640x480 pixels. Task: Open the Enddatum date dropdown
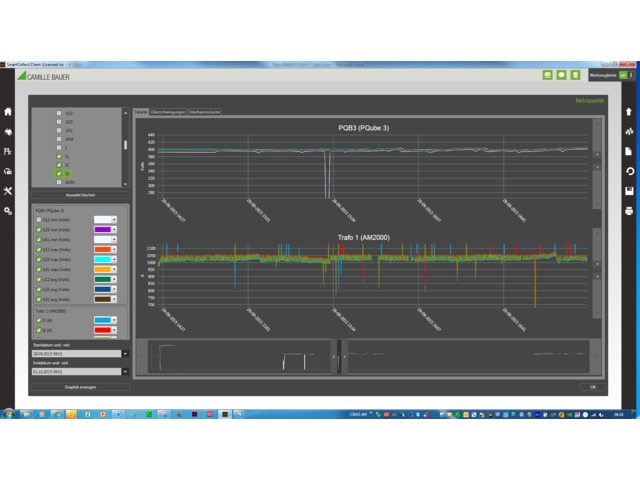125,371
